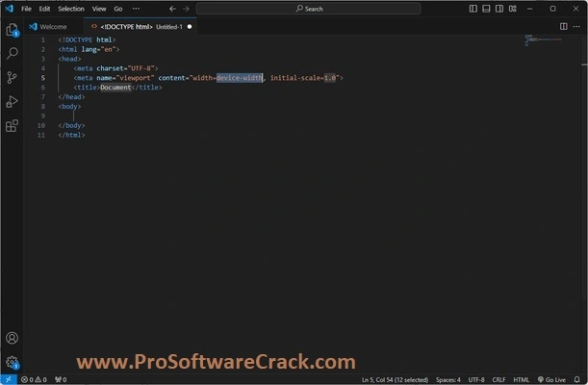This screenshot has height=385, width=588.
Task: Open the Accounts menu icon
Action: [x=12, y=338]
